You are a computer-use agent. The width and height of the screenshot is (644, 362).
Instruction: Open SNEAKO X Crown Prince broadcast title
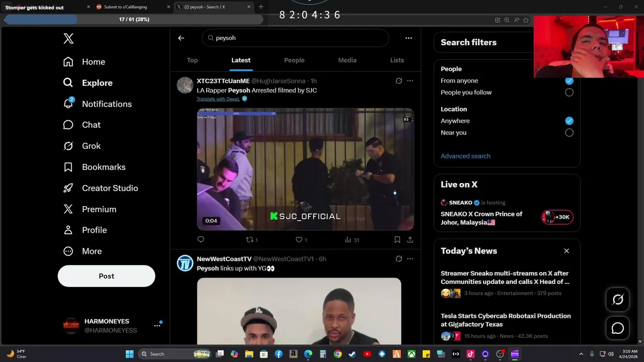[x=481, y=218]
